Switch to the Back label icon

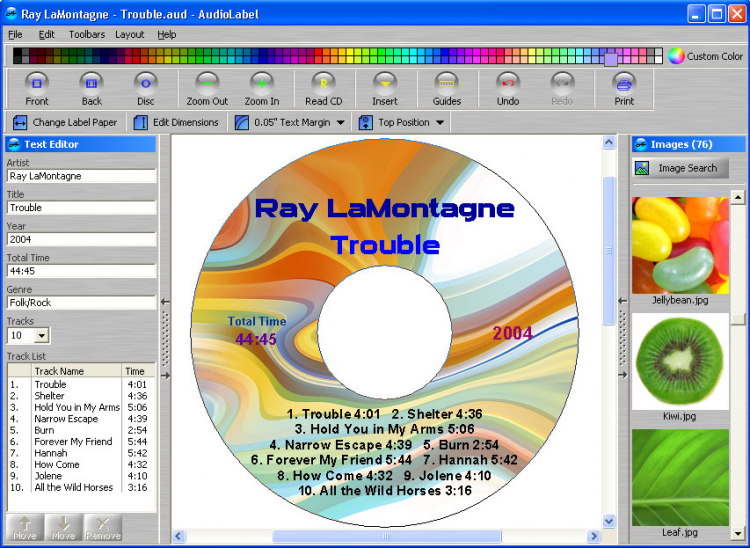[91, 87]
